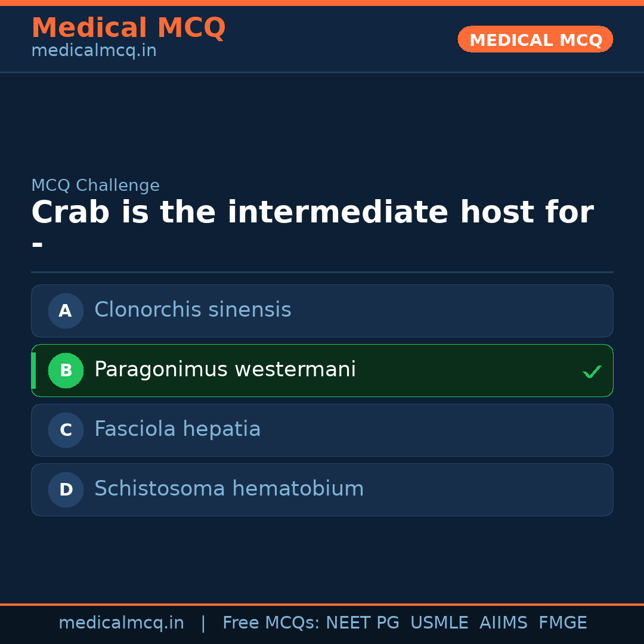The image size is (644, 644).
Task: Click the Medical MCQ header title
Action: (128, 28)
